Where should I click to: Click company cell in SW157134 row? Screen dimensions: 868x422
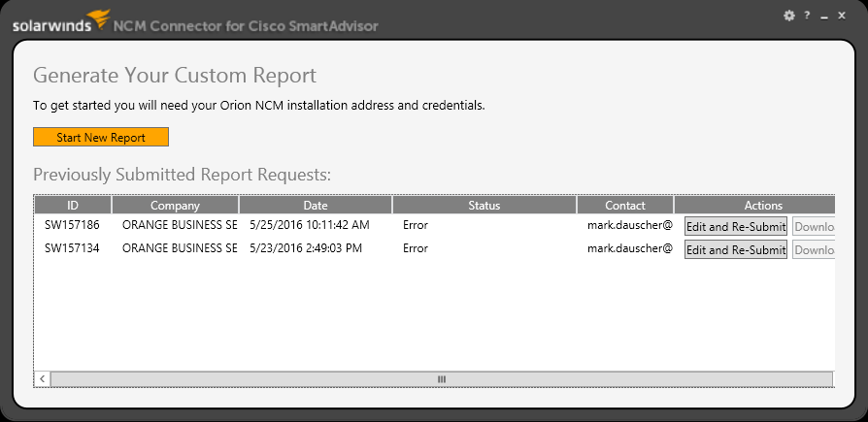[x=180, y=248]
